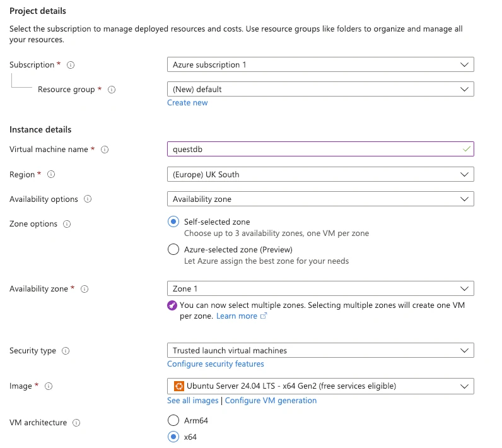
Task: Open the Image dropdown with Ubuntu Server
Action: tap(320, 386)
